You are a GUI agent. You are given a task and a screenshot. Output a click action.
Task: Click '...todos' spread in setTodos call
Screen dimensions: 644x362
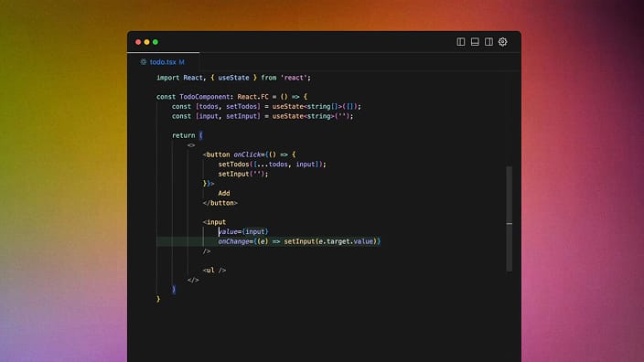click(x=273, y=165)
